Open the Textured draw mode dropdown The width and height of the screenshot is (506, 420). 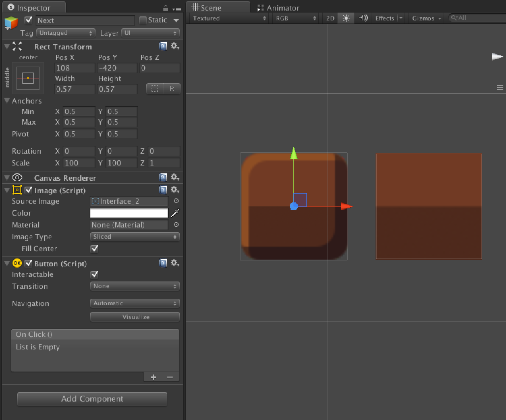tap(229, 18)
